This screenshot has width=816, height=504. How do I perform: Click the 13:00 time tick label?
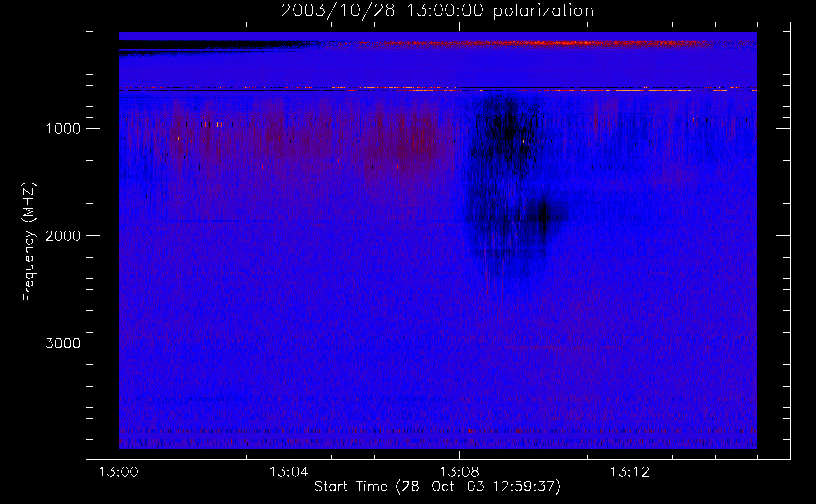(x=119, y=472)
